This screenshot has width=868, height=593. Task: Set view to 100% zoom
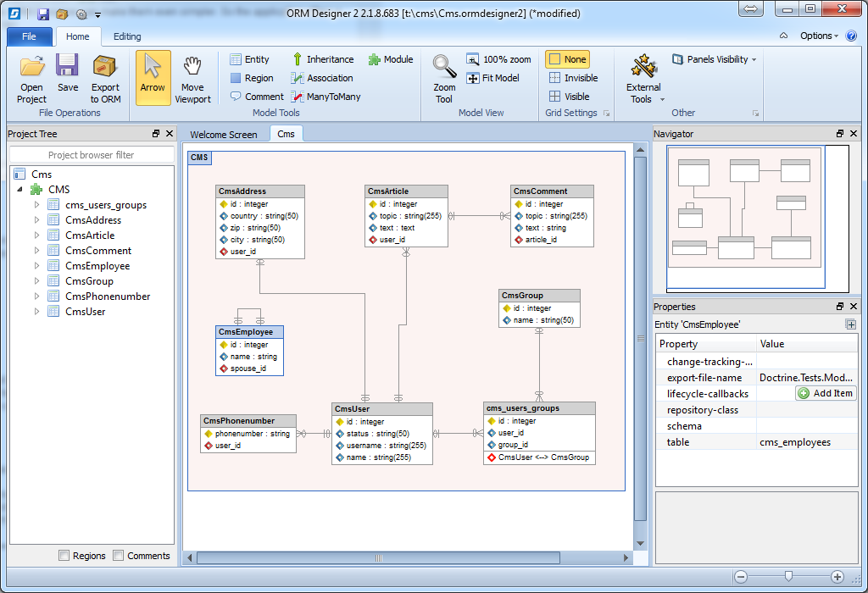(x=498, y=59)
